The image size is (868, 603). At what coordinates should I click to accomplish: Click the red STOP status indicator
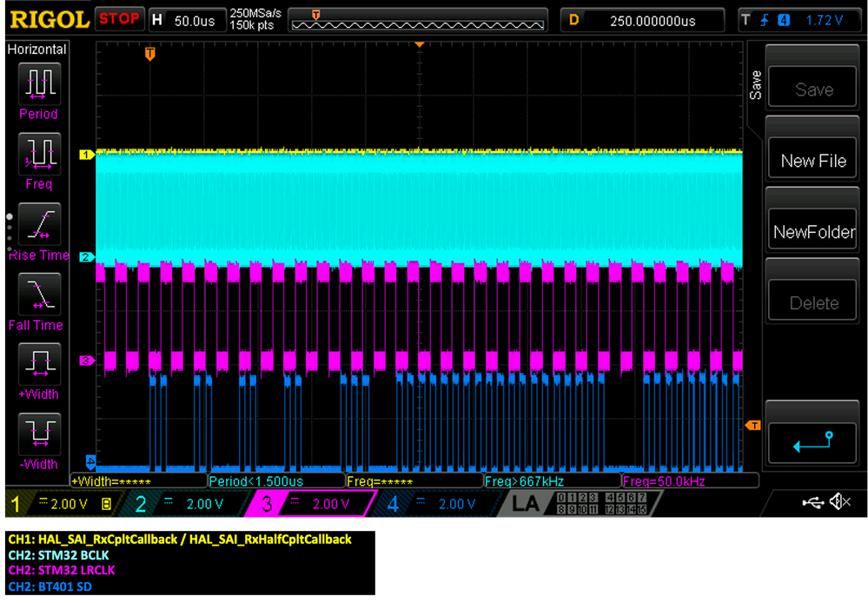[x=118, y=18]
